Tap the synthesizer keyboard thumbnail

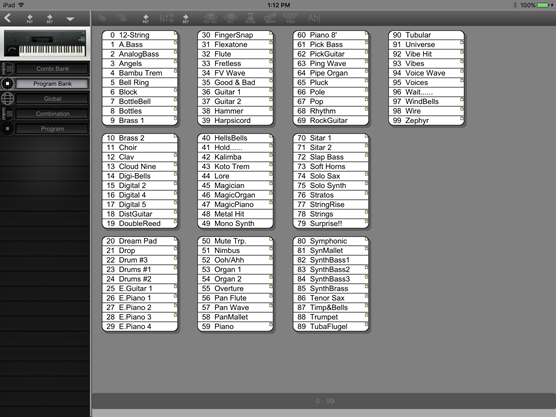(x=45, y=43)
